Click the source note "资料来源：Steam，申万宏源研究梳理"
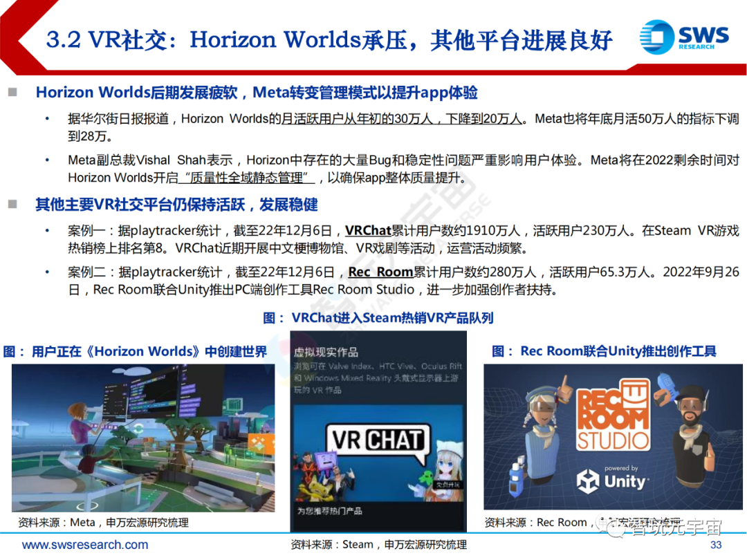This screenshot has height=560, width=747. 379,545
